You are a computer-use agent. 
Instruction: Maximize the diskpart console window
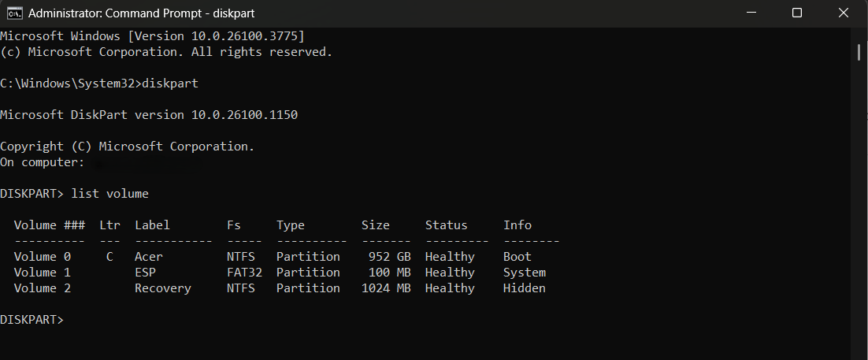[796, 13]
